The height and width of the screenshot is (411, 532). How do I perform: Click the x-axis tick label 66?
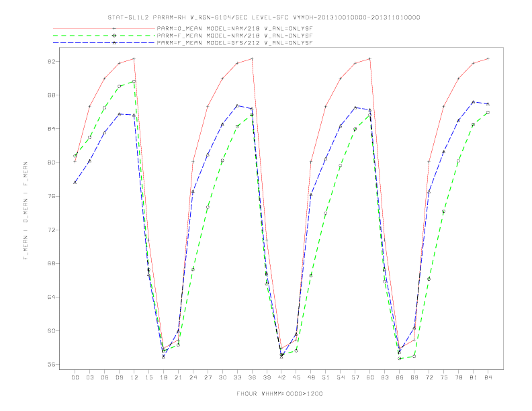(x=400, y=377)
